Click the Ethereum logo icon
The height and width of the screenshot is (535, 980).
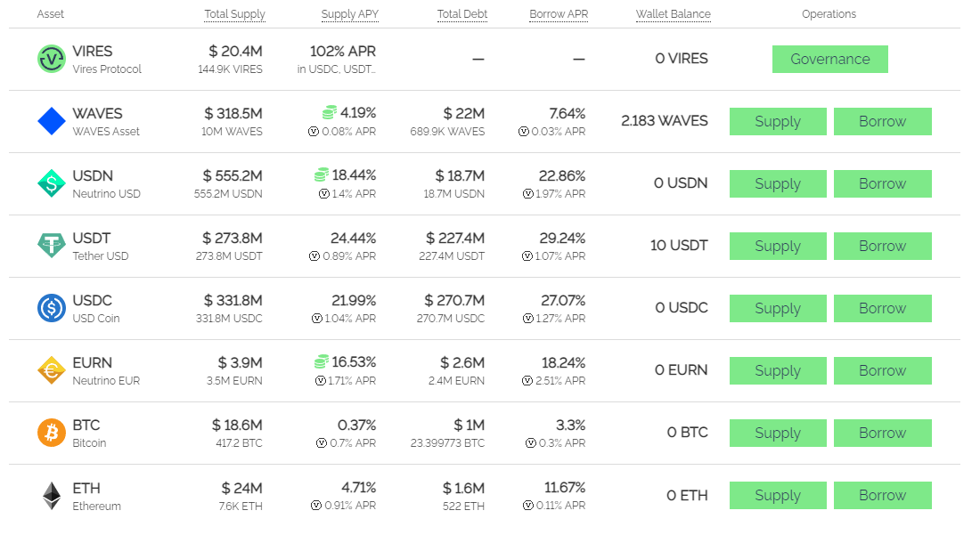pyautogui.click(x=52, y=496)
